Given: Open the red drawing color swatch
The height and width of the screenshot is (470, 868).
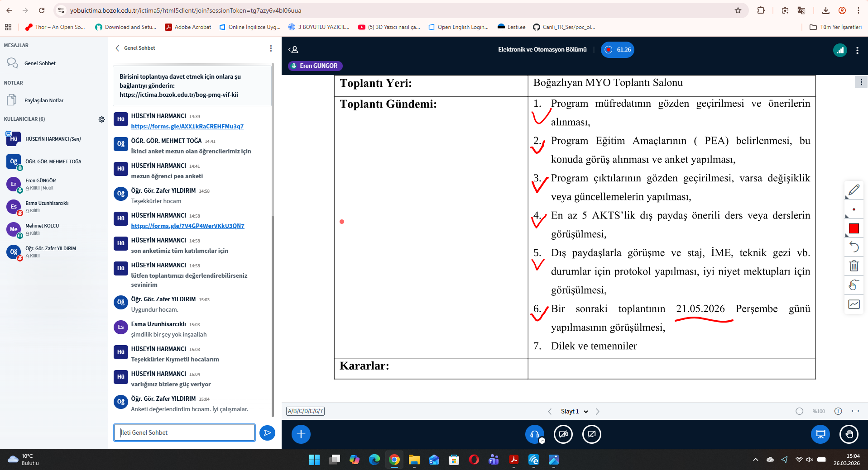Looking at the screenshot, I should (854, 228).
